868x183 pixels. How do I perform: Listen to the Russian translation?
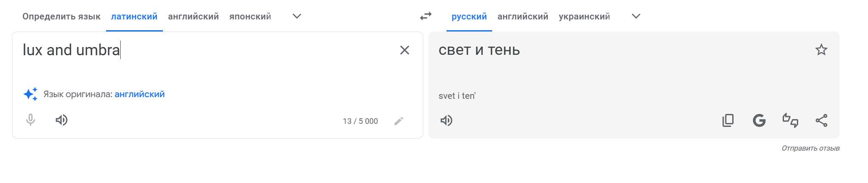click(446, 120)
